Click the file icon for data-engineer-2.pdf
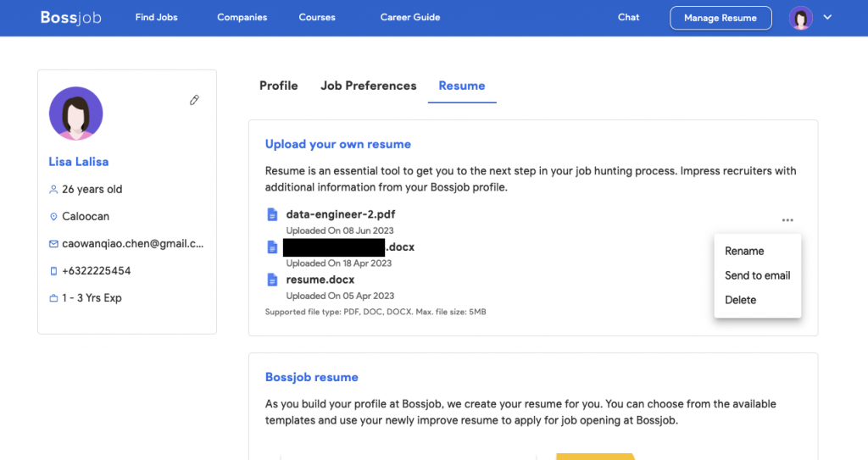This screenshot has height=460, width=868. point(272,214)
